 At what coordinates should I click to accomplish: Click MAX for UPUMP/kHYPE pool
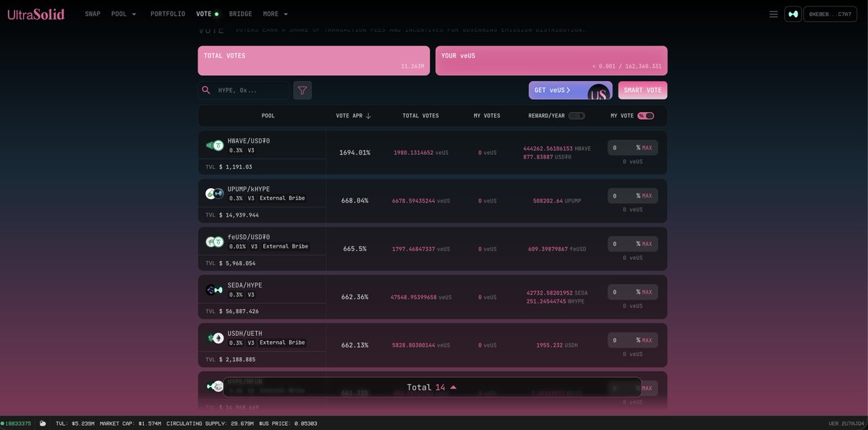pos(647,195)
